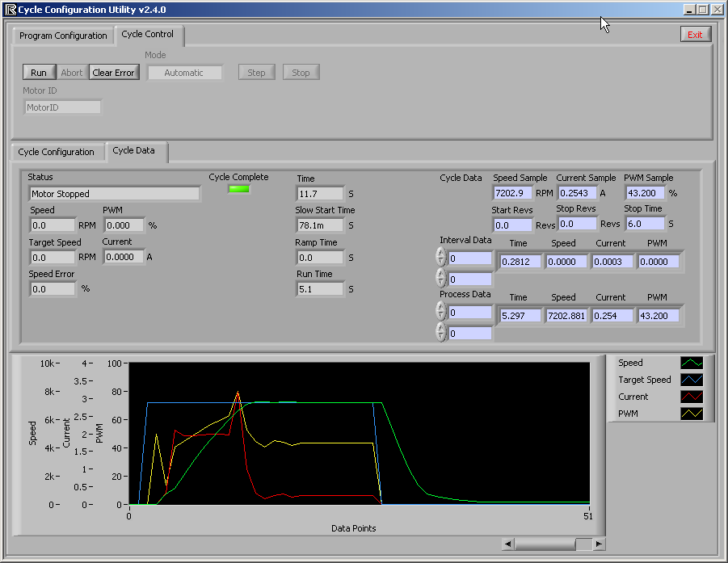Click the upper Interval Data index field
Viewport: 728px width, 563px height.
pos(469,258)
